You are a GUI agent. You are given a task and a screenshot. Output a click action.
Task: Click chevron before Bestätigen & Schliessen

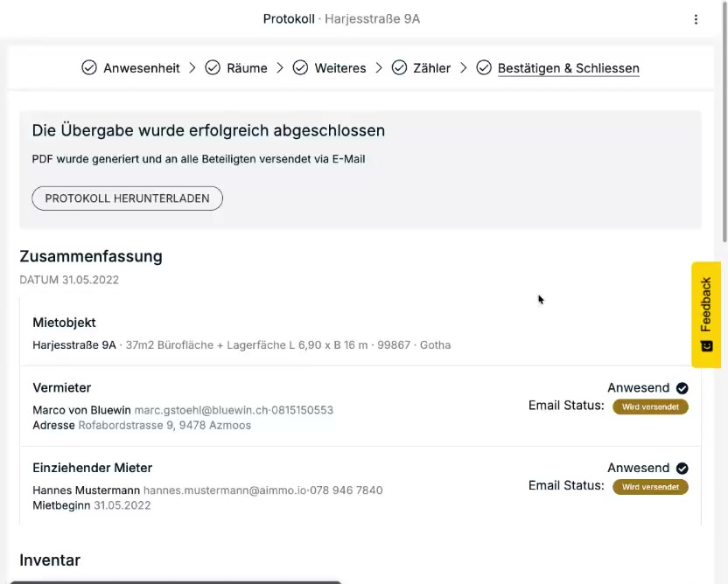click(464, 68)
